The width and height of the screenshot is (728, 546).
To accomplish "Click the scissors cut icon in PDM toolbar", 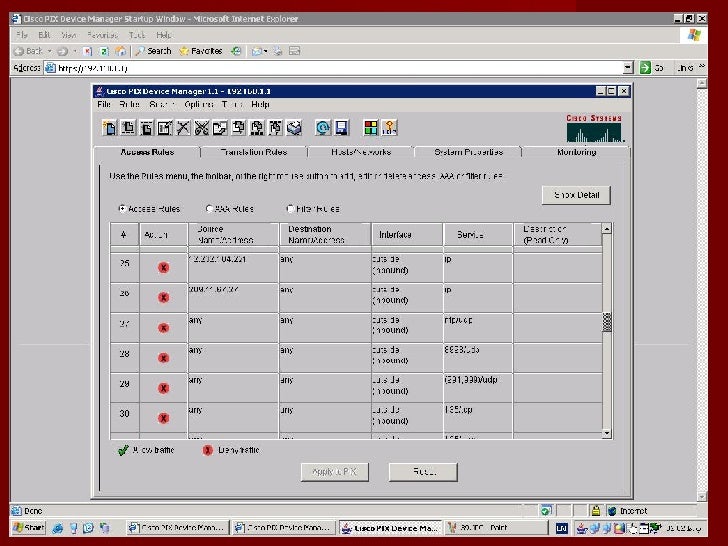I will pyautogui.click(x=202, y=128).
